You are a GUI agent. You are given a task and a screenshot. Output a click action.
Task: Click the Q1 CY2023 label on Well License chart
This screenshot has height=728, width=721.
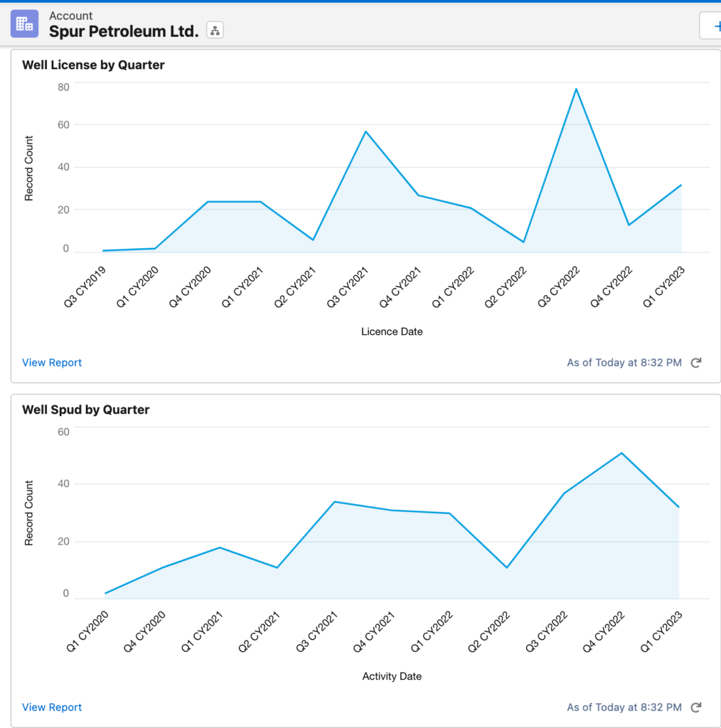point(663,287)
